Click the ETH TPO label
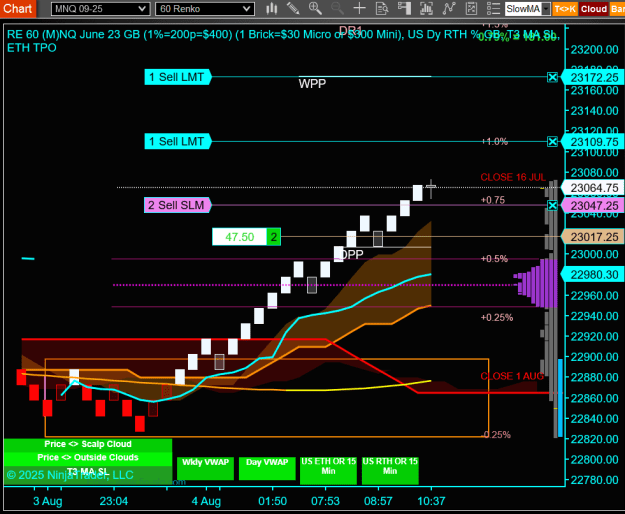 32,48
